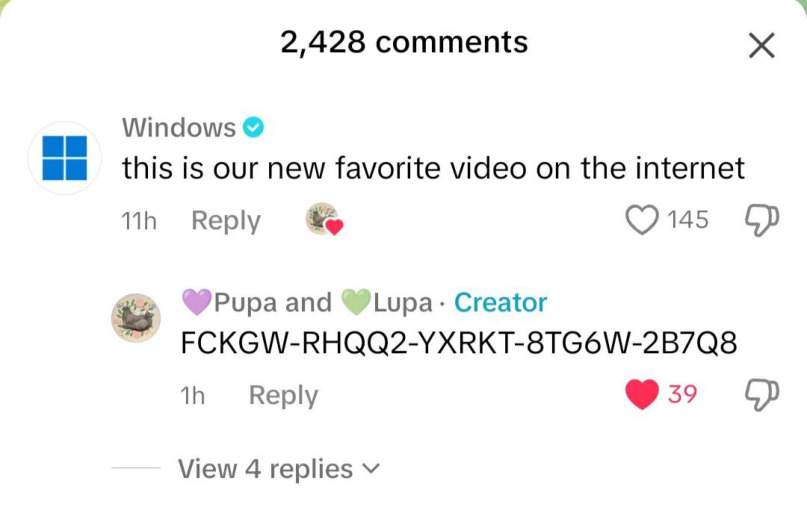Screen dimensions: 807x507
Task: Reply to Pupa and Lupa comment
Action: pyautogui.click(x=283, y=396)
